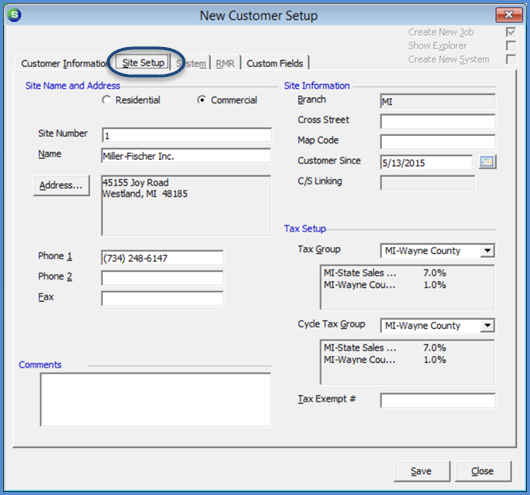Expand the Cycle Tax Group dropdown

click(487, 325)
